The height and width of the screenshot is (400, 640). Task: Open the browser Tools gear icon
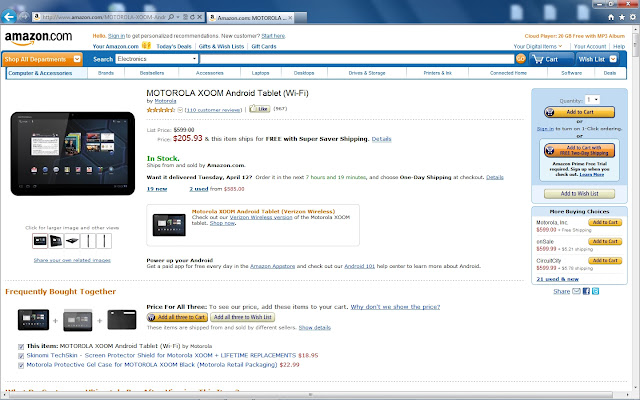tap(633, 17)
